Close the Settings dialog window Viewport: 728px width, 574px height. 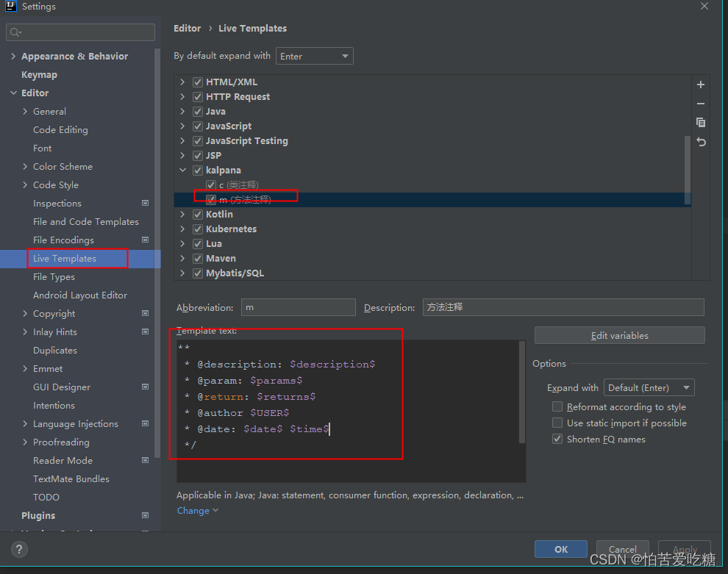[704, 6]
